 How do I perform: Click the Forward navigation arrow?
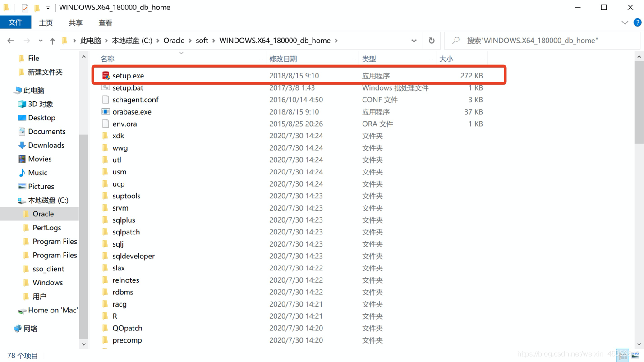click(27, 41)
